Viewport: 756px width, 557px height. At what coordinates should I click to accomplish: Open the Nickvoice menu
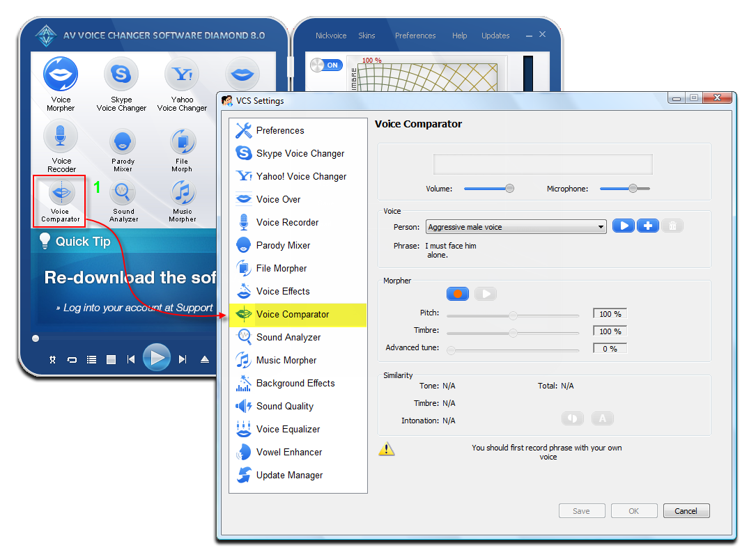click(331, 36)
